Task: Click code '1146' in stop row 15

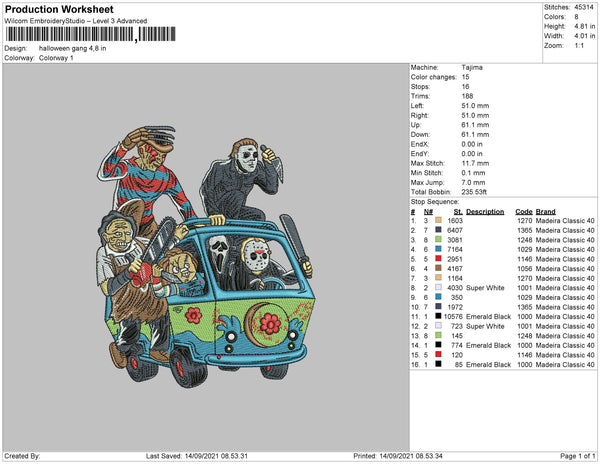Action: (524, 355)
